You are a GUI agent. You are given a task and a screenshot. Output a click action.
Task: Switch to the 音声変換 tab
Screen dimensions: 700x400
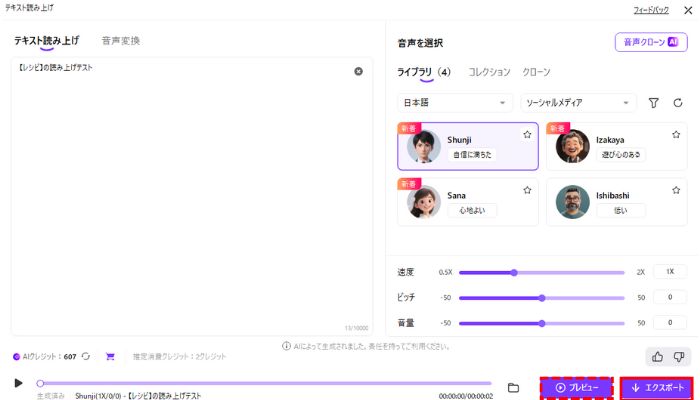tap(121, 41)
